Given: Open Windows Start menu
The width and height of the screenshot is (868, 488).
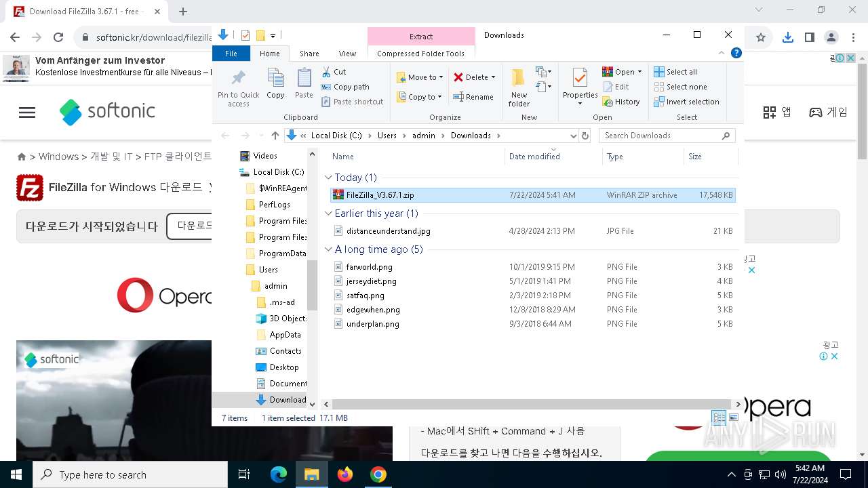Looking at the screenshot, I should point(16,474).
